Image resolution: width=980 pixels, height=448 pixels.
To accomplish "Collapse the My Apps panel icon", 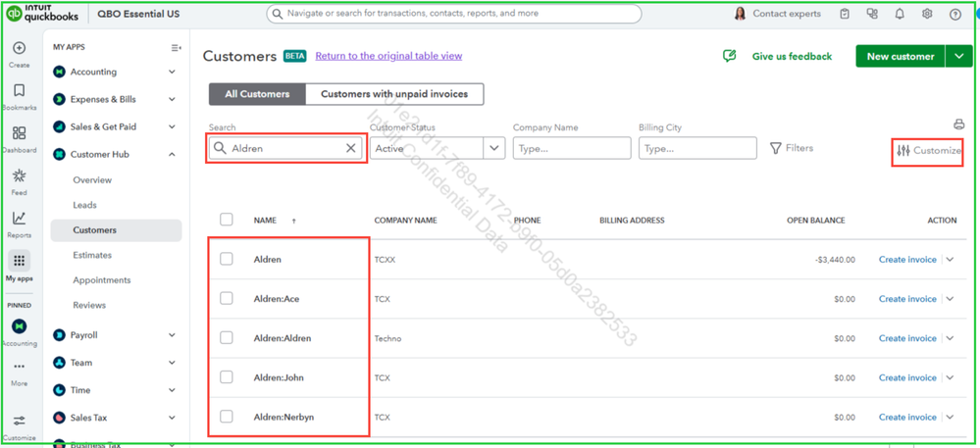I will coord(177,47).
